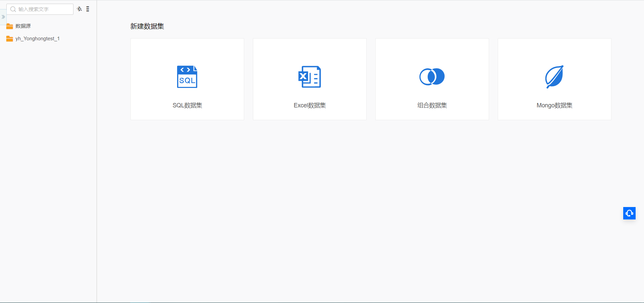The height and width of the screenshot is (303, 644).
Task: Click the SQL code icon on the first card
Action: tap(187, 77)
